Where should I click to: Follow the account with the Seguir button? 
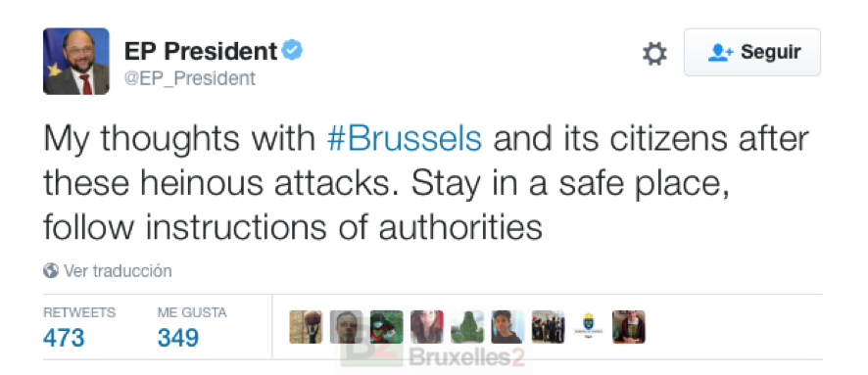click(x=752, y=53)
